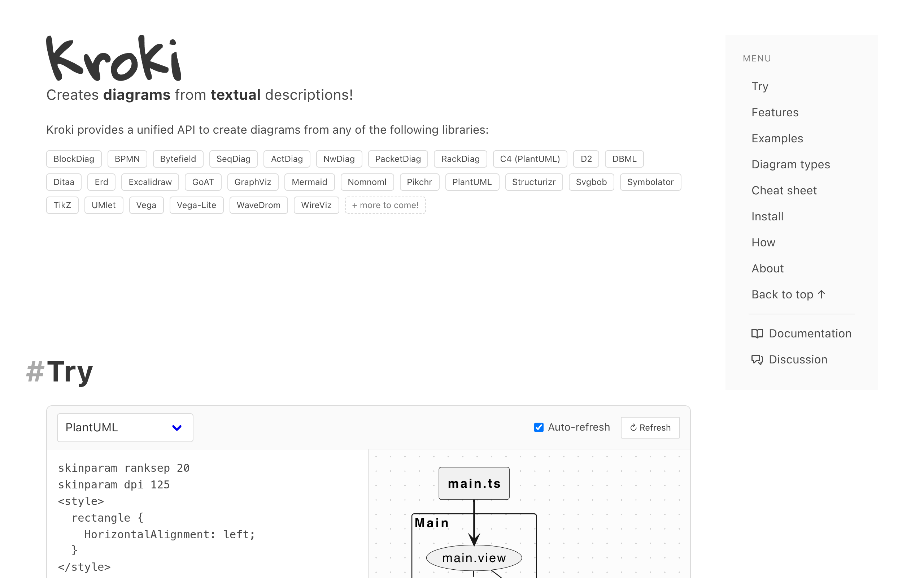Image resolution: width=924 pixels, height=578 pixels.
Task: Click inside the diagram source code editor
Action: click(208, 514)
